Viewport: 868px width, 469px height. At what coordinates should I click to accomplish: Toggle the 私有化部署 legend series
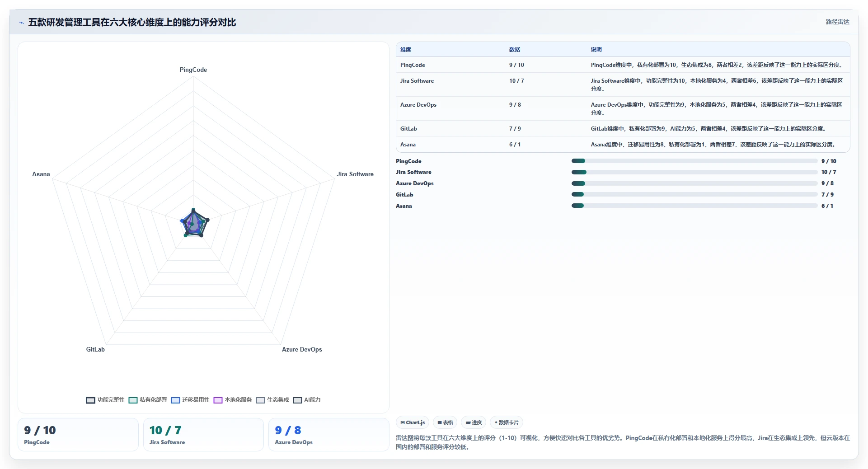coord(148,400)
